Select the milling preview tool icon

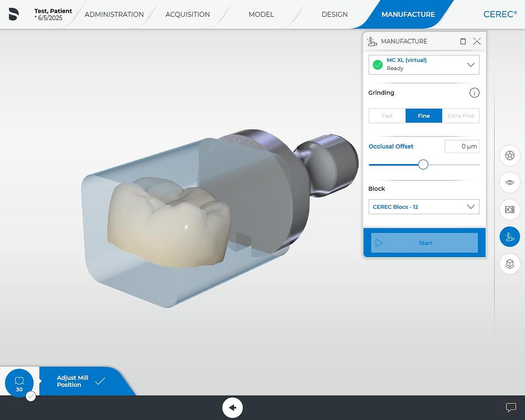(x=510, y=237)
